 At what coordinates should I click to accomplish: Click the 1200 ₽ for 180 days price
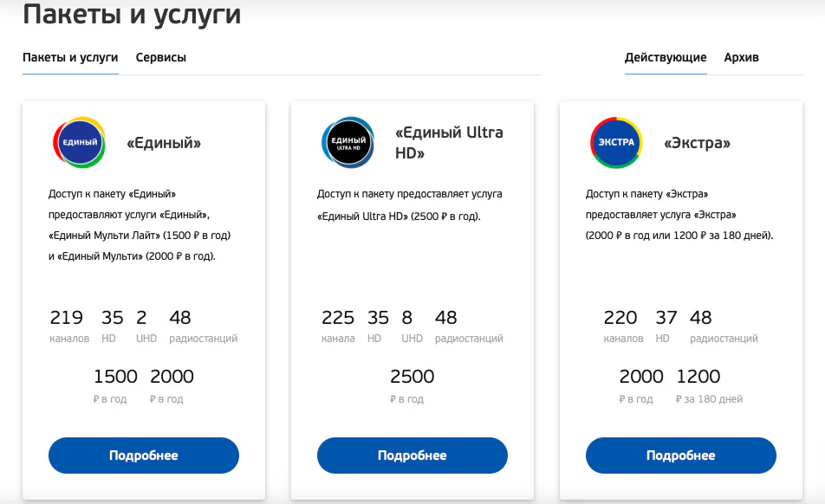pyautogui.click(x=698, y=378)
